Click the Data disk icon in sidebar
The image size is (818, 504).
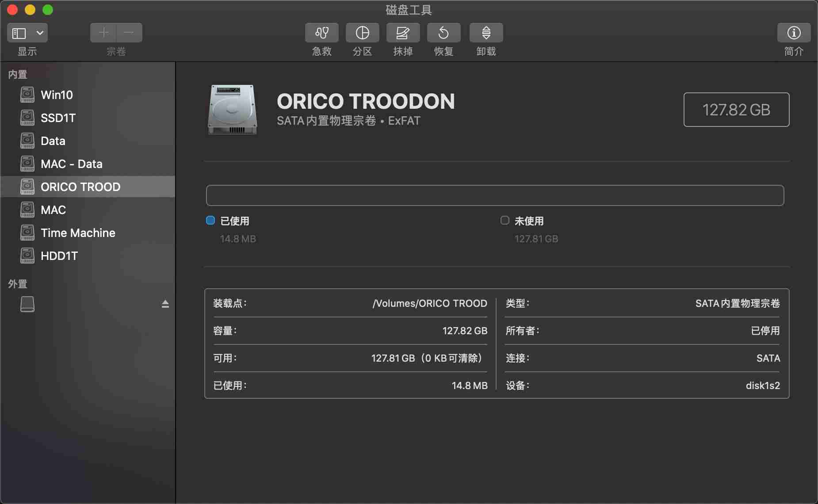27,141
